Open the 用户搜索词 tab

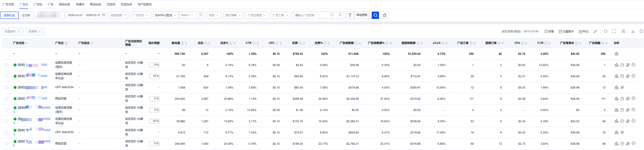(145, 4)
